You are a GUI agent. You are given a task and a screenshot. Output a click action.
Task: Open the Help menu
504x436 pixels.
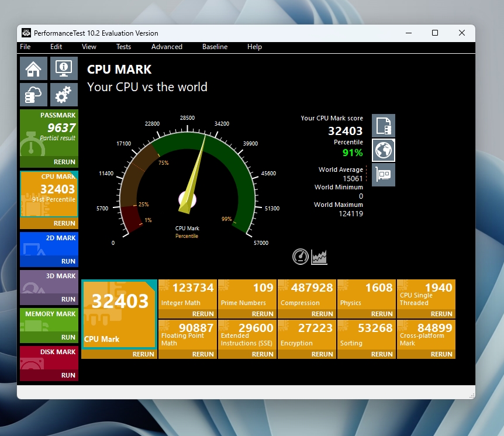254,47
